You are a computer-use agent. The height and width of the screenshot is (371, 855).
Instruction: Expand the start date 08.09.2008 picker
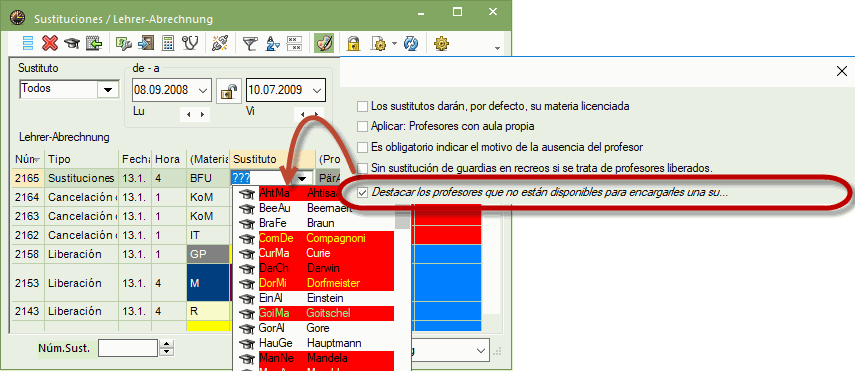pyautogui.click(x=203, y=90)
